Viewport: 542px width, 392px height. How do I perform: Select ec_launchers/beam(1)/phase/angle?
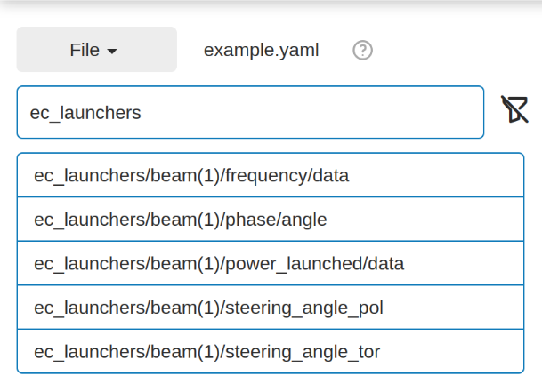pyautogui.click(x=271, y=220)
